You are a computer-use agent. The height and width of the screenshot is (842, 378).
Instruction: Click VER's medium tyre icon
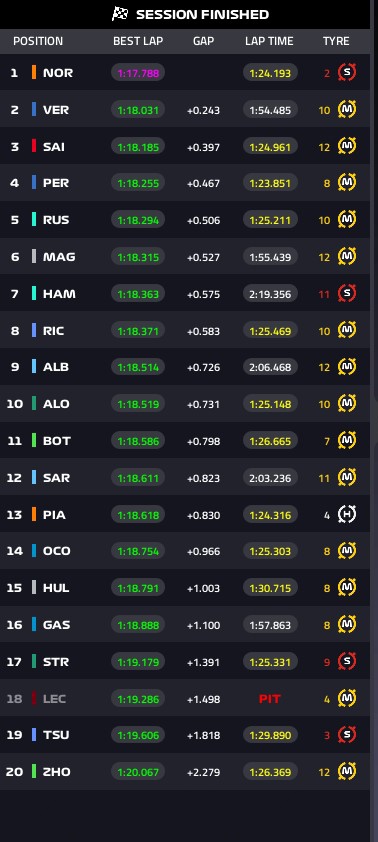(x=347, y=110)
